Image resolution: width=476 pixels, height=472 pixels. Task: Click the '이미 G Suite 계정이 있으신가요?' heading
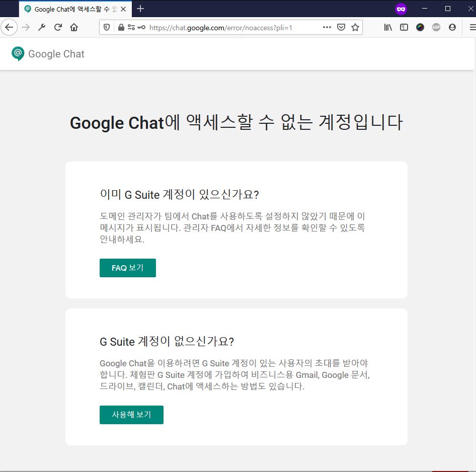click(x=180, y=195)
